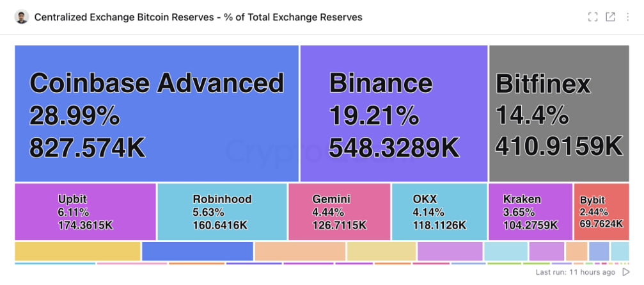The width and height of the screenshot is (644, 285).
Task: Expand the chart to fullscreen
Action: [x=593, y=17]
